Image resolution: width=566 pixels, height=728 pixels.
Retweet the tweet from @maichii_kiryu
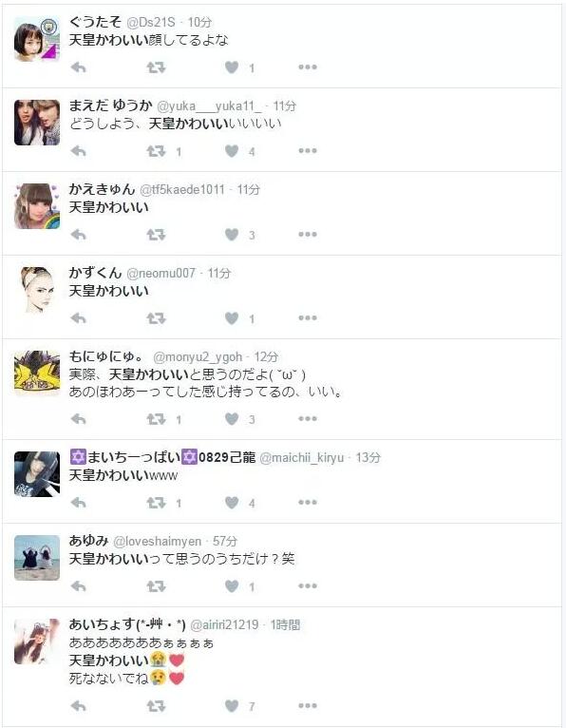pos(156,503)
